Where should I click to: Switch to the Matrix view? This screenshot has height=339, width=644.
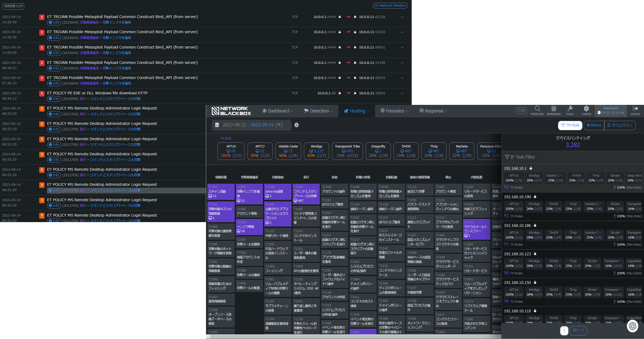594,125
